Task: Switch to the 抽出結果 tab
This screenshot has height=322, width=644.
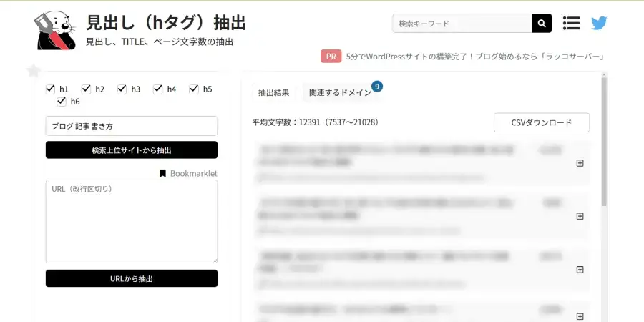Action: (x=273, y=92)
